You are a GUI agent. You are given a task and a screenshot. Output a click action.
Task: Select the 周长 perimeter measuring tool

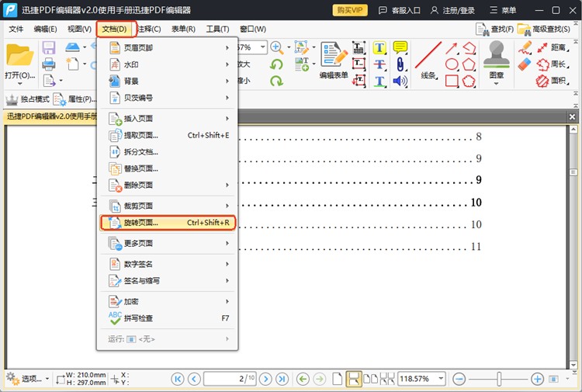(x=553, y=64)
